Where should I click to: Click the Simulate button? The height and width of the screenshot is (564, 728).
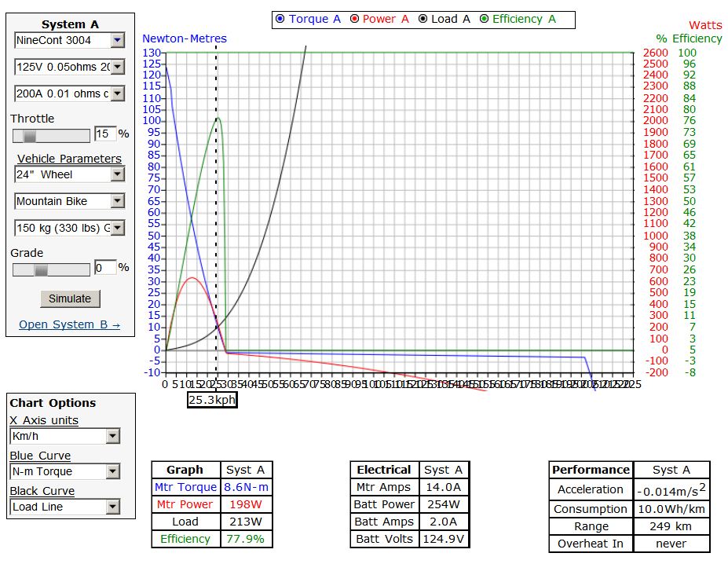tap(70, 298)
